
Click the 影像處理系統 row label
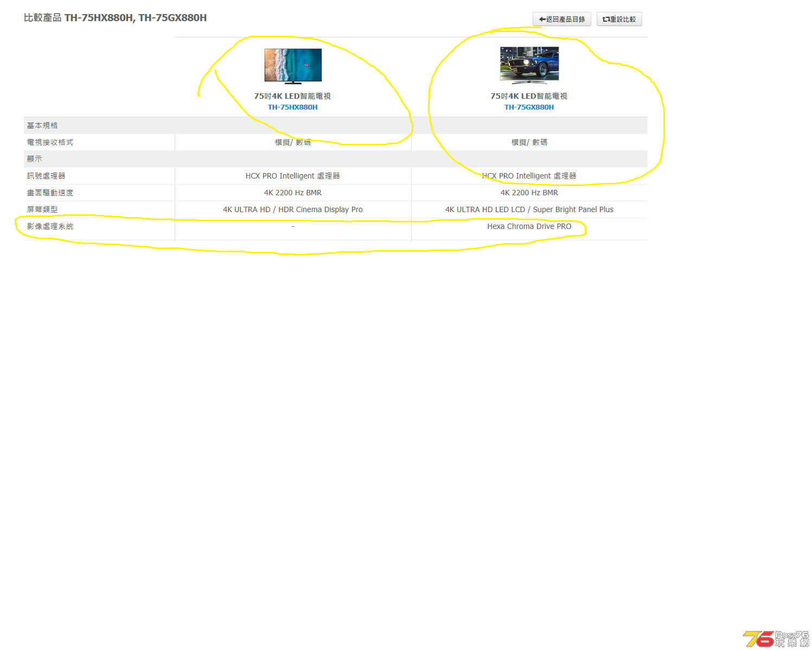click(x=50, y=226)
